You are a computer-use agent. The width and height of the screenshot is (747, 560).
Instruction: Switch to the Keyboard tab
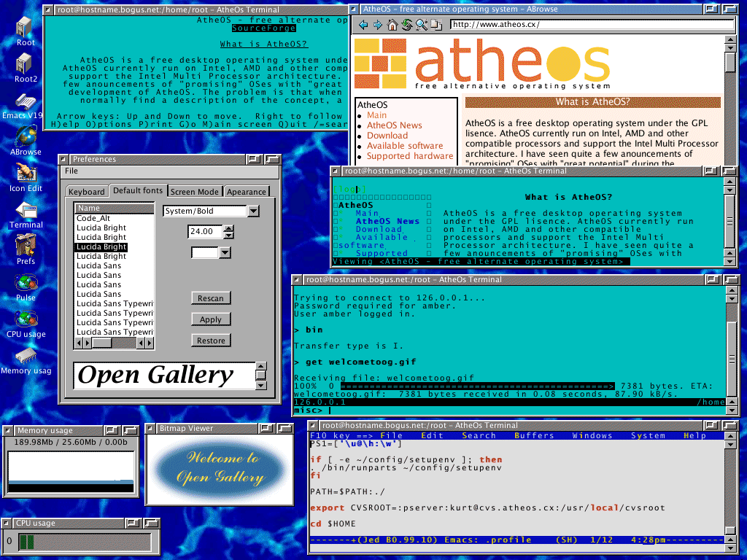[86, 192]
